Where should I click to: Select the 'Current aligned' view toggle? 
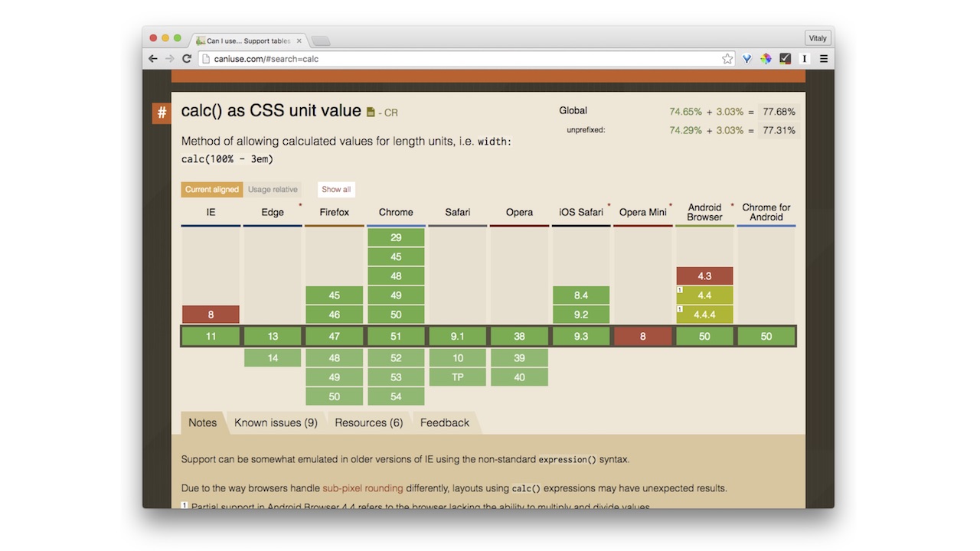click(212, 190)
